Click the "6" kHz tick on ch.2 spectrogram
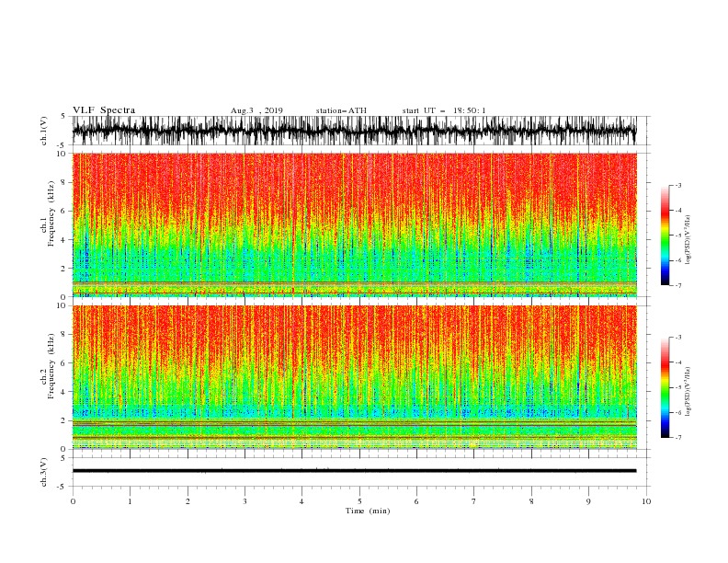This screenshot has width=728, height=563. pos(64,363)
